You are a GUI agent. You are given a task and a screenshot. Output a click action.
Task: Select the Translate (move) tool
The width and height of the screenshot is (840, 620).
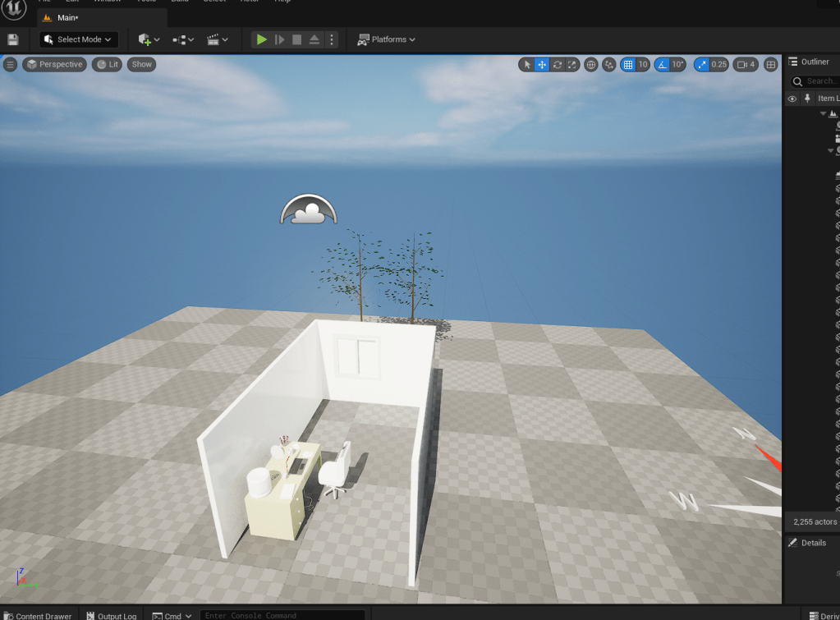click(x=542, y=65)
